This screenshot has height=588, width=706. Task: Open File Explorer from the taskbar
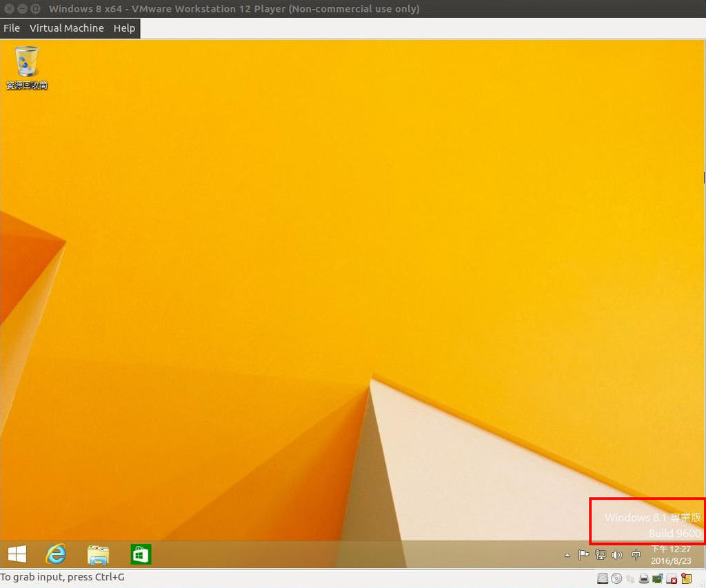(x=98, y=554)
